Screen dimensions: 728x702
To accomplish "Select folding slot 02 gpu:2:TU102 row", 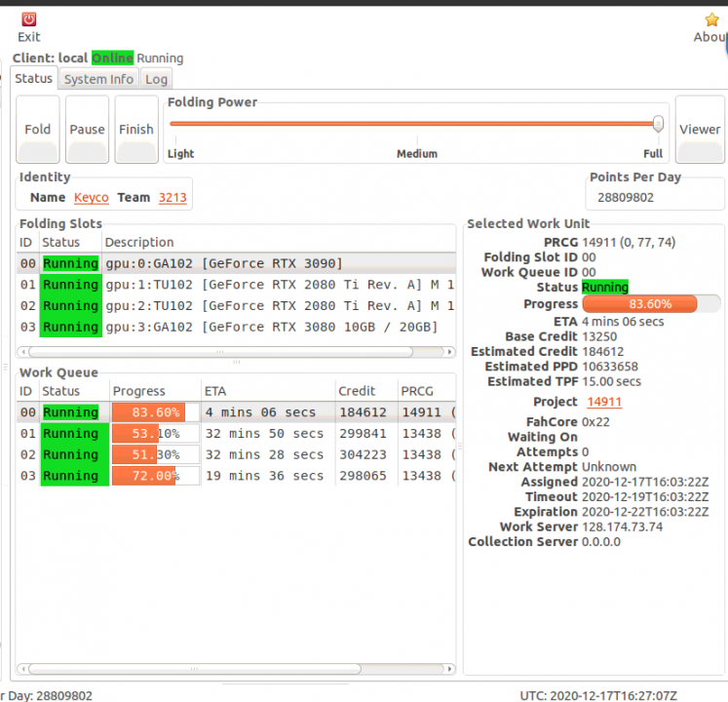I will point(236,306).
